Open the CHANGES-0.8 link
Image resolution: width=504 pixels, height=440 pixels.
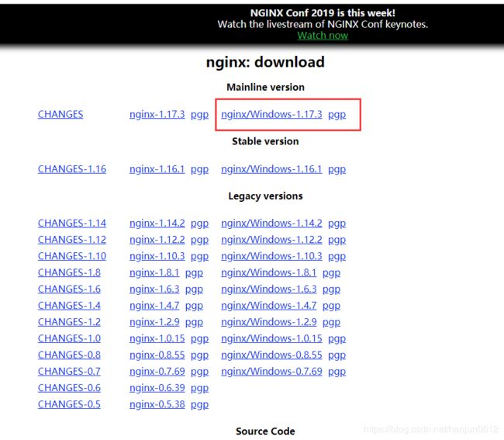(69, 355)
